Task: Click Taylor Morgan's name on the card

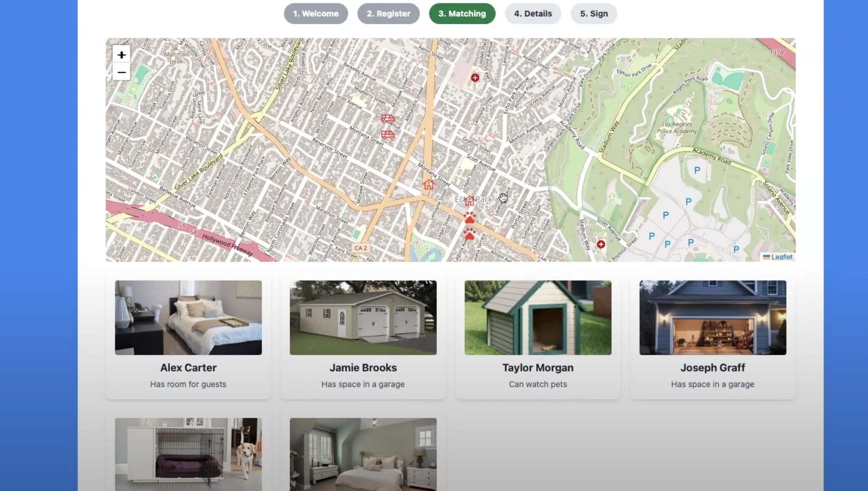Action: coord(538,367)
